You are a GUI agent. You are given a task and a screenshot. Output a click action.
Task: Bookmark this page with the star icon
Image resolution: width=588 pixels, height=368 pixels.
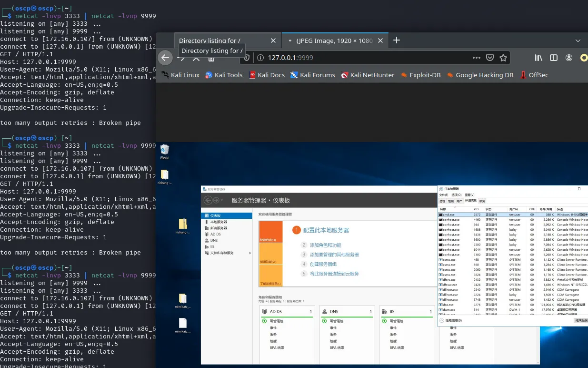tap(503, 58)
